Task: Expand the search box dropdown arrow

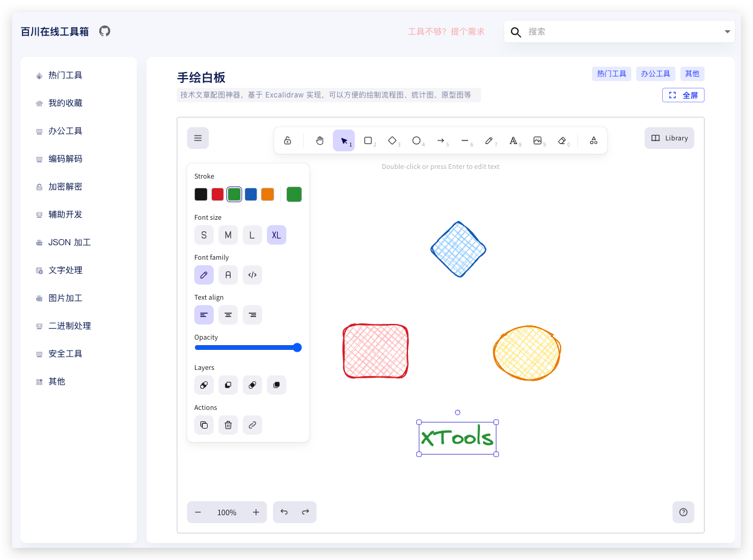Action: pyautogui.click(x=727, y=31)
